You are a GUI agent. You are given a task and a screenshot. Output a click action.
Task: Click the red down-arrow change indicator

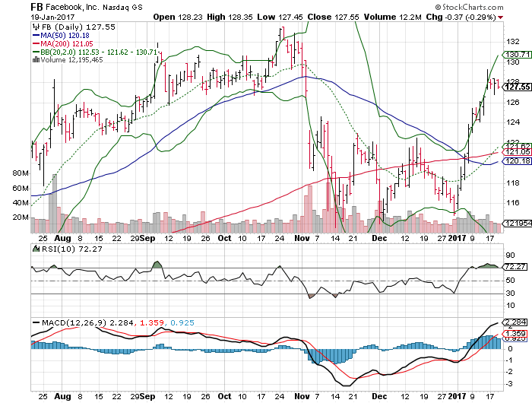coord(500,17)
